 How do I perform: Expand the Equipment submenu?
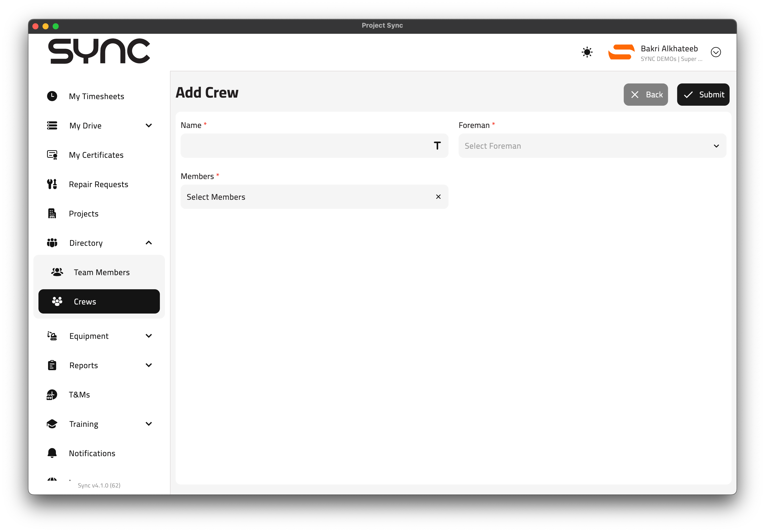[148, 336]
